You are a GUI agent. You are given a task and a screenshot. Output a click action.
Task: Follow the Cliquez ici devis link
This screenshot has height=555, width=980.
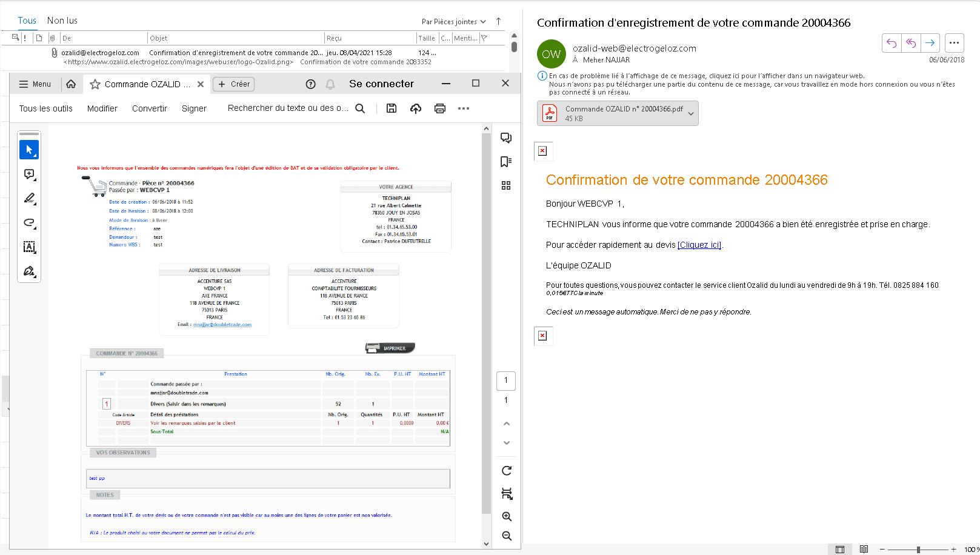pos(698,245)
